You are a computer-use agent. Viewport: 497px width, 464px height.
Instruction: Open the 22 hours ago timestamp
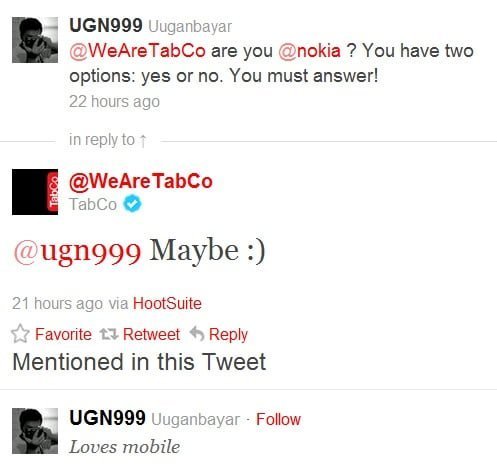114,102
